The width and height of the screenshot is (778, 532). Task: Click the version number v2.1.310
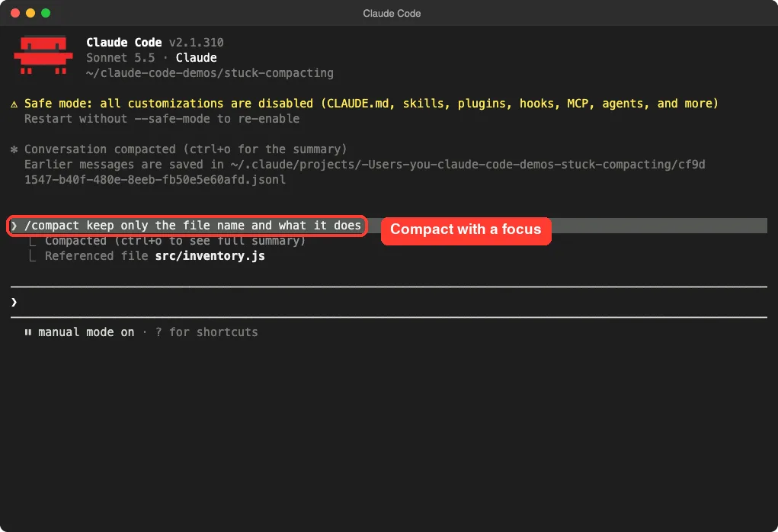pyautogui.click(x=196, y=42)
